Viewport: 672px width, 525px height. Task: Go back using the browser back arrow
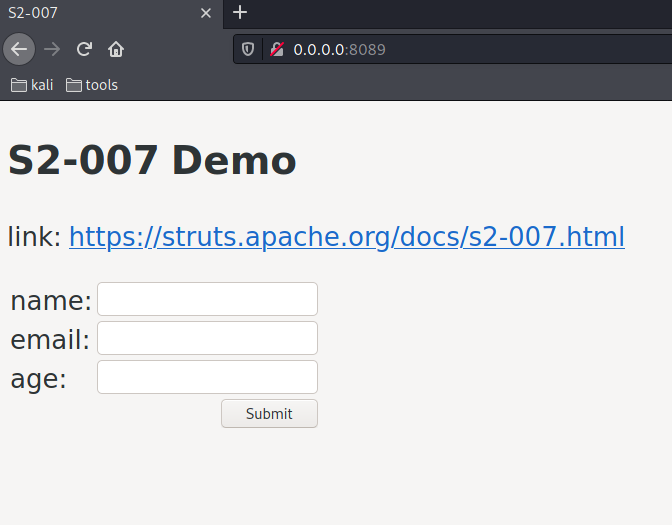pyautogui.click(x=19, y=49)
